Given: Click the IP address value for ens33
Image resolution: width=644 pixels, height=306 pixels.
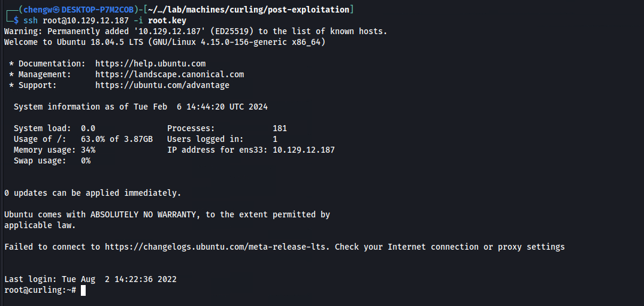Looking at the screenshot, I should (304, 150).
